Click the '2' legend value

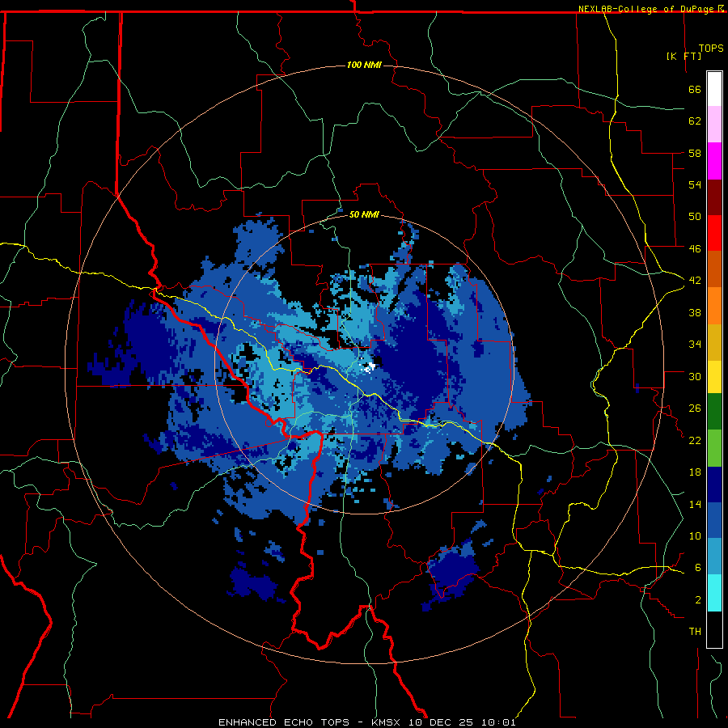coord(698,600)
